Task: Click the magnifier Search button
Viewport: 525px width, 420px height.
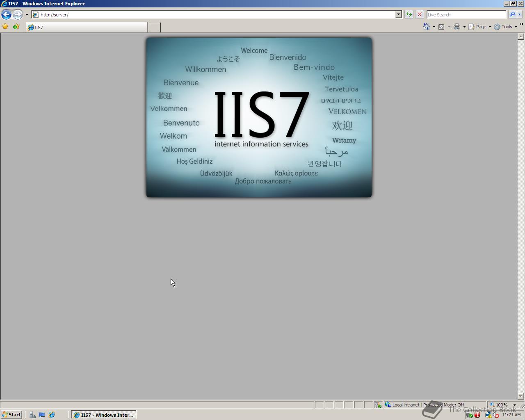Action: coord(512,14)
